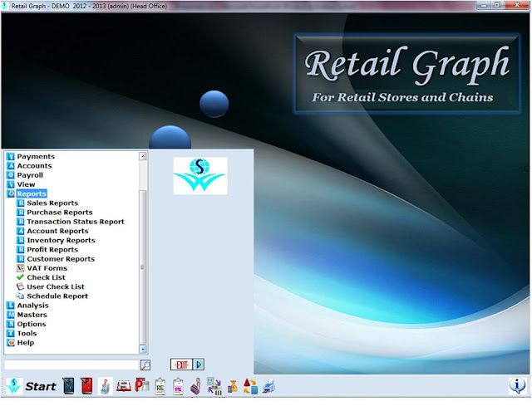Open Sales Reports in the tree
Screen dimensions: 532x411
click(x=52, y=203)
